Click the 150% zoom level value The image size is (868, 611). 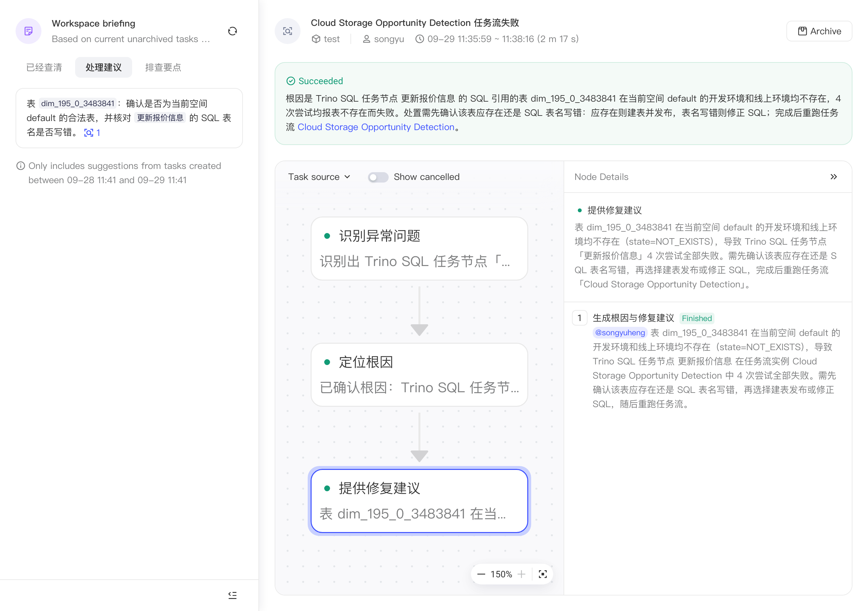(x=501, y=574)
